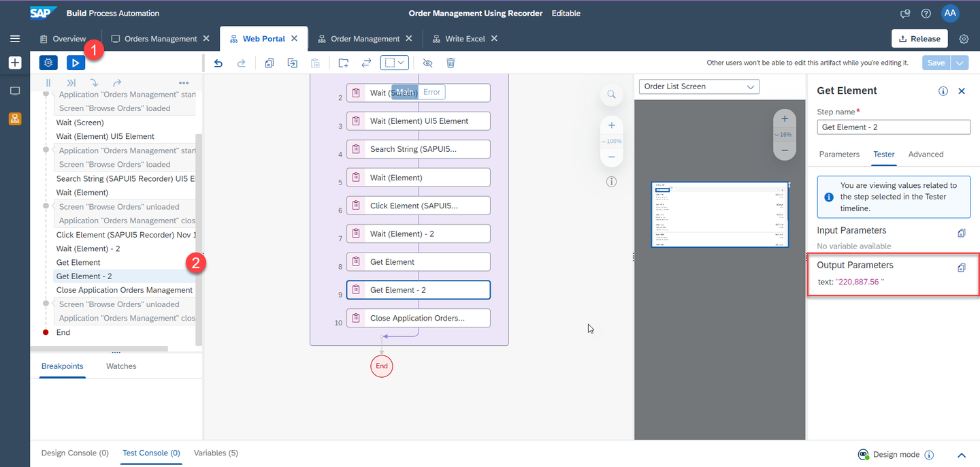Switch to the Write Excel tab

tap(465, 39)
